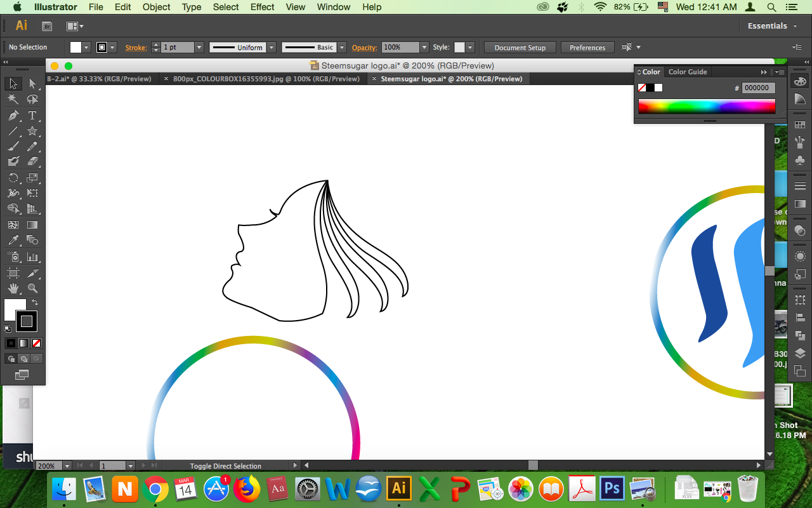Screen dimensions: 812x508
Task: Activate the Stroke box in tools panel
Action: [x=26, y=321]
